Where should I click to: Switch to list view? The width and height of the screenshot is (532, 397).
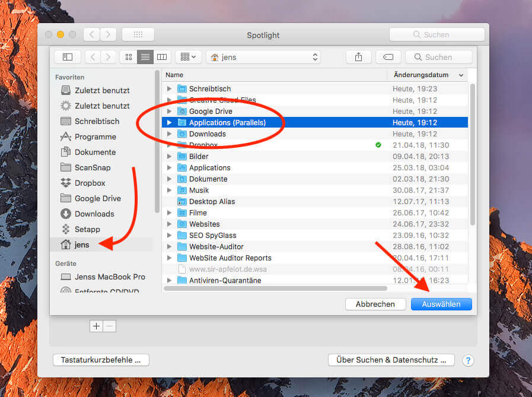145,57
